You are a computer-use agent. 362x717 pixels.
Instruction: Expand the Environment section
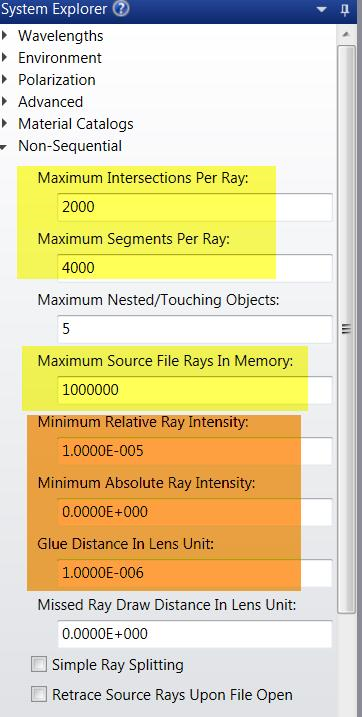click(x=5, y=57)
